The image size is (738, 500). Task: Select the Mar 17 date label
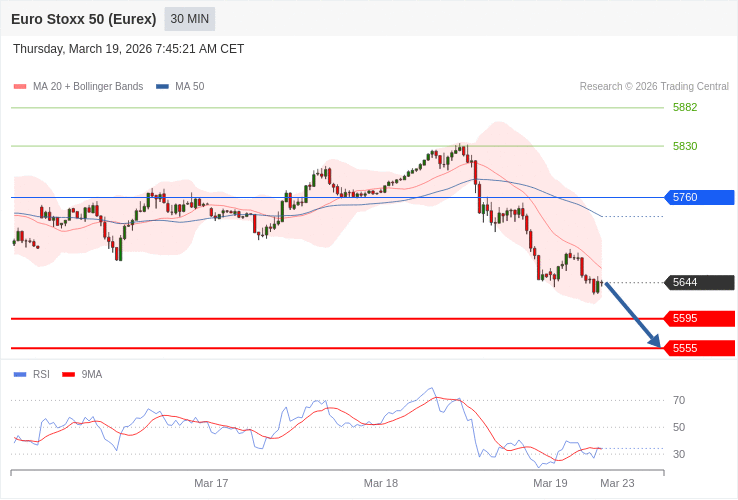click(211, 483)
